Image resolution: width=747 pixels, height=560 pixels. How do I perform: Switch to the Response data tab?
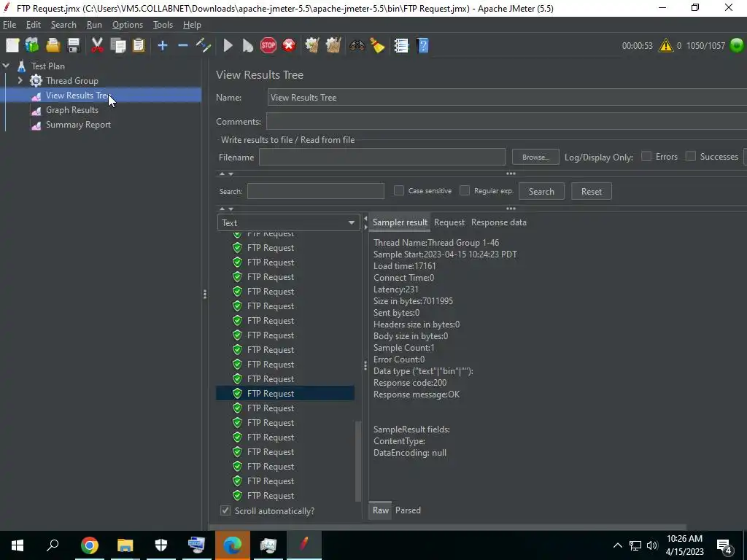point(499,222)
